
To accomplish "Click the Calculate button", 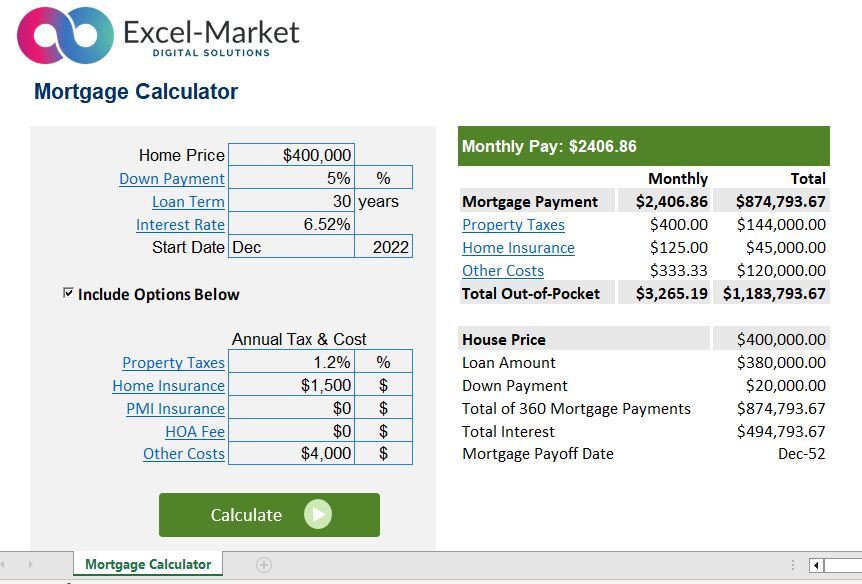I will (x=268, y=515).
